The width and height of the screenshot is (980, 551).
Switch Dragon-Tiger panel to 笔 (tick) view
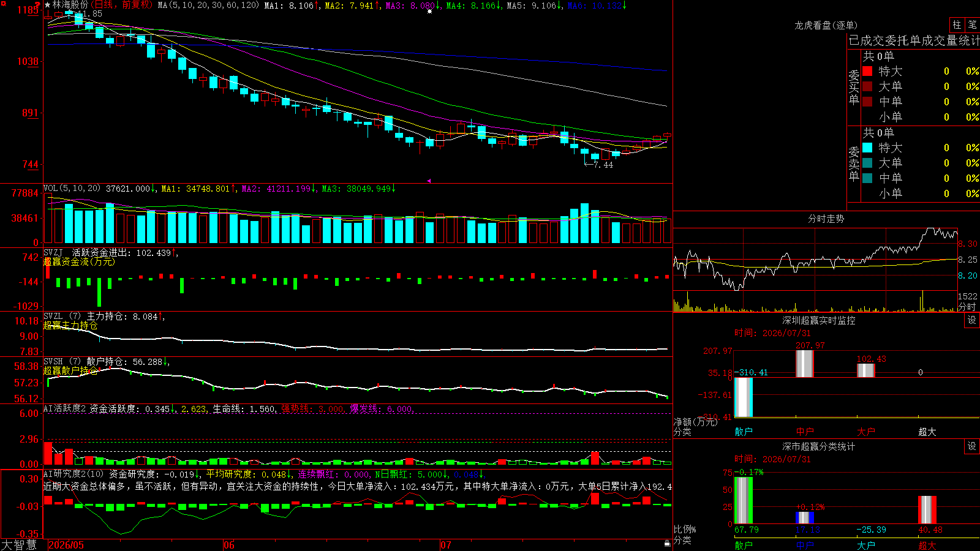point(972,24)
